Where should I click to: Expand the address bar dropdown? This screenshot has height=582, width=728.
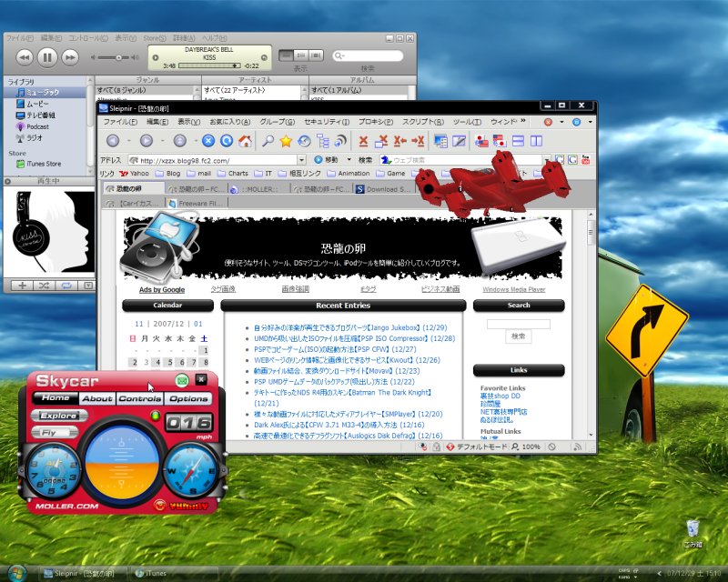[x=302, y=160]
